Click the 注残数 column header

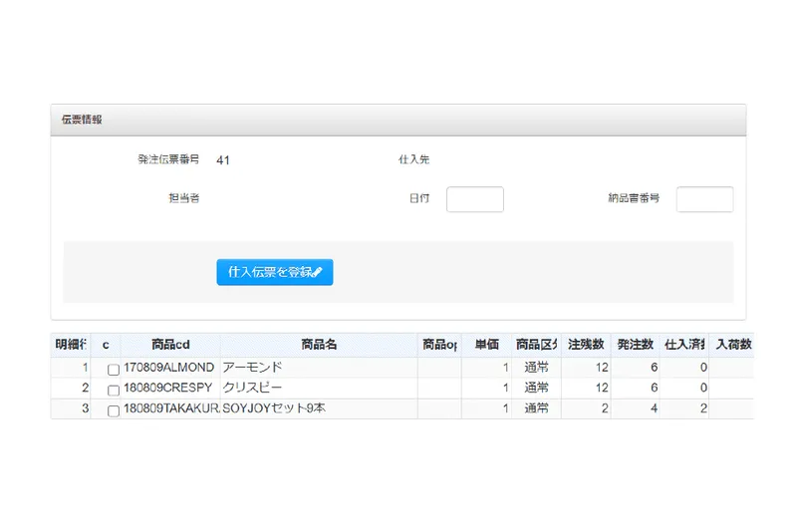coord(586,345)
